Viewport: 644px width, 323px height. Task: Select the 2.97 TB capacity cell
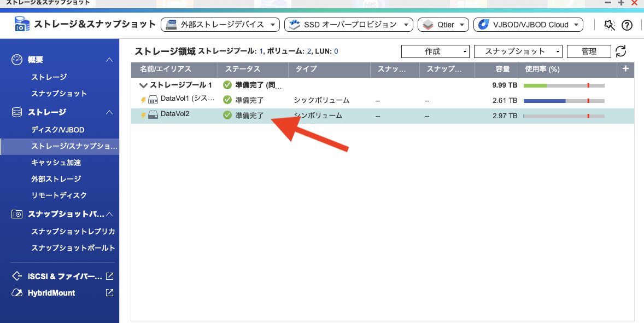click(505, 116)
